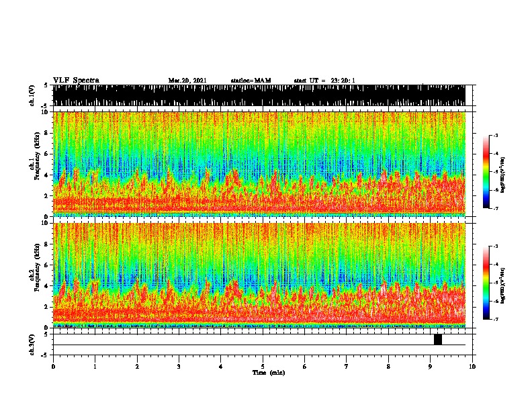Click the 4 kHz tick label of ch.2 spectrogram
532x411 pixels.
pyautogui.click(x=46, y=286)
